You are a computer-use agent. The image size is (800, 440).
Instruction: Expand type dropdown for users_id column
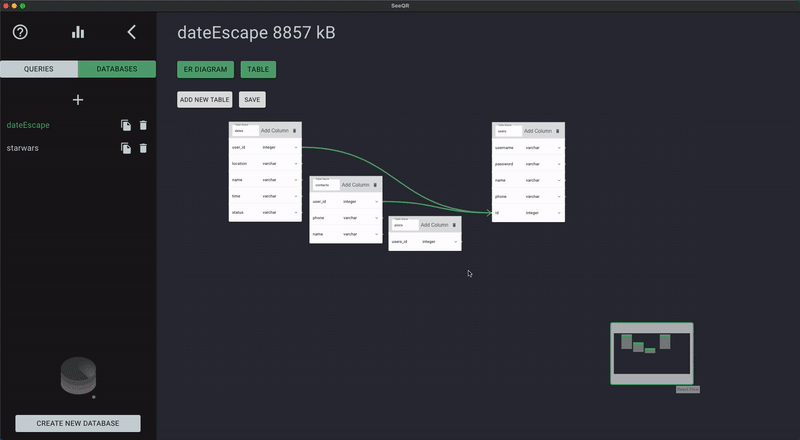click(x=439, y=241)
